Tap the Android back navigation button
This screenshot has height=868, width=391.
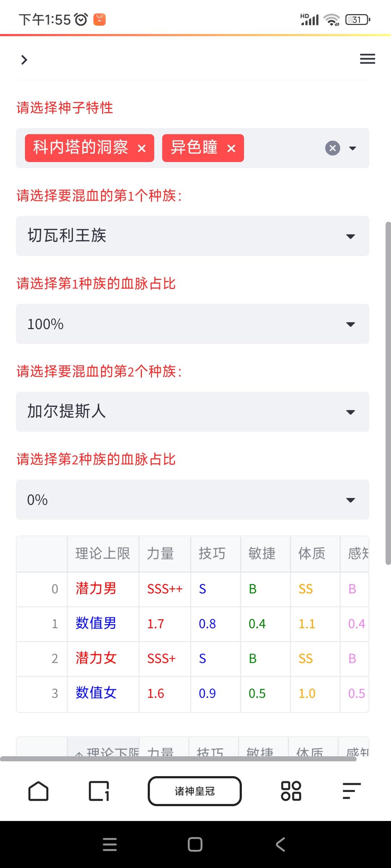[x=281, y=844]
